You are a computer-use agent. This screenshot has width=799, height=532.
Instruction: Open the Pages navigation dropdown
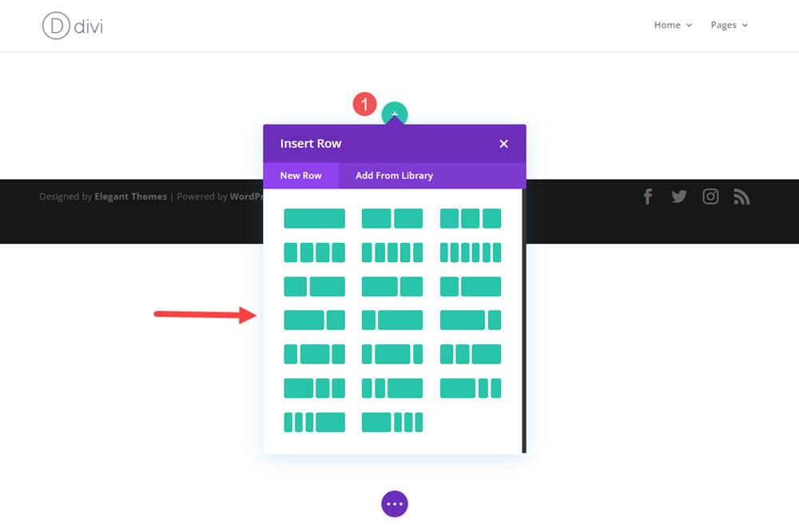click(x=728, y=25)
